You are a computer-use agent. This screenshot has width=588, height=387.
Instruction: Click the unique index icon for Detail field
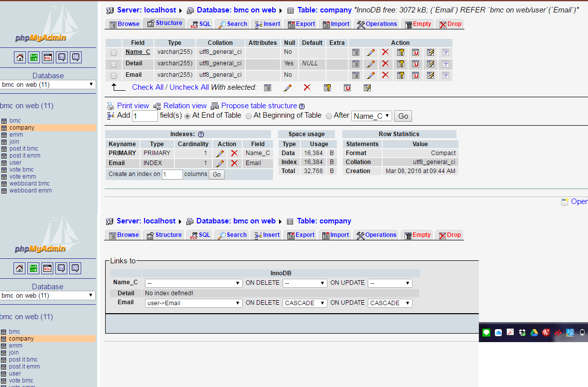point(416,64)
